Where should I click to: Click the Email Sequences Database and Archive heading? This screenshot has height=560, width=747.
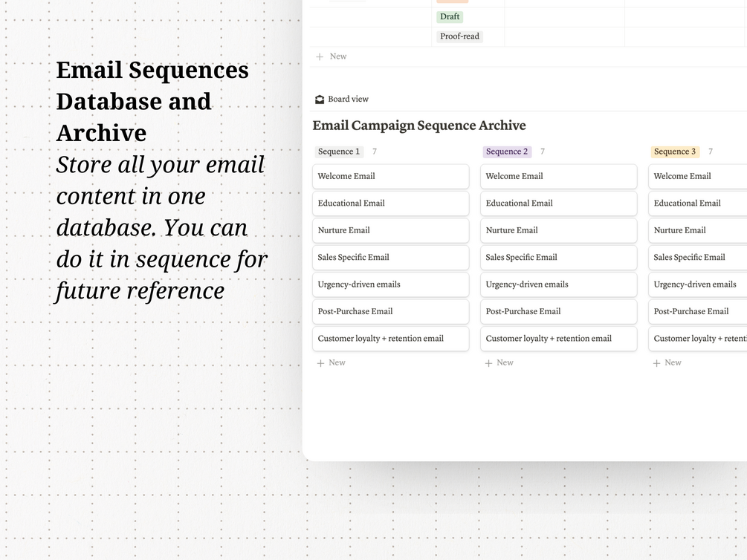coord(152,102)
